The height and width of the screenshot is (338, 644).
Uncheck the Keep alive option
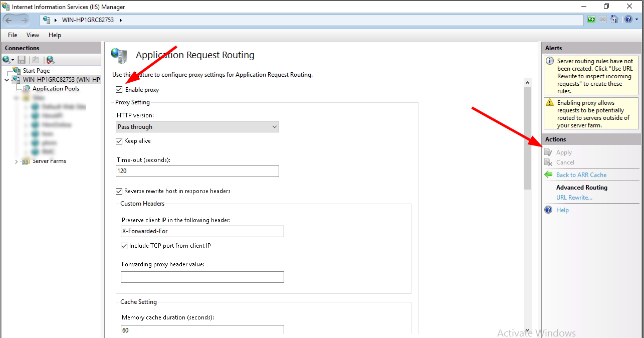pos(119,141)
